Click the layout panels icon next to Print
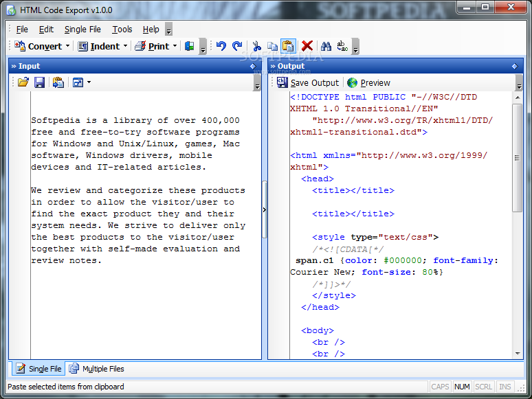 tap(189, 46)
